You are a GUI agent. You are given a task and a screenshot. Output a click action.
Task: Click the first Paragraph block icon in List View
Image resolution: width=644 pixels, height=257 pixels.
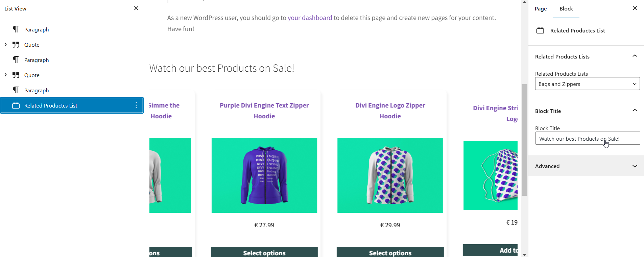click(x=16, y=29)
